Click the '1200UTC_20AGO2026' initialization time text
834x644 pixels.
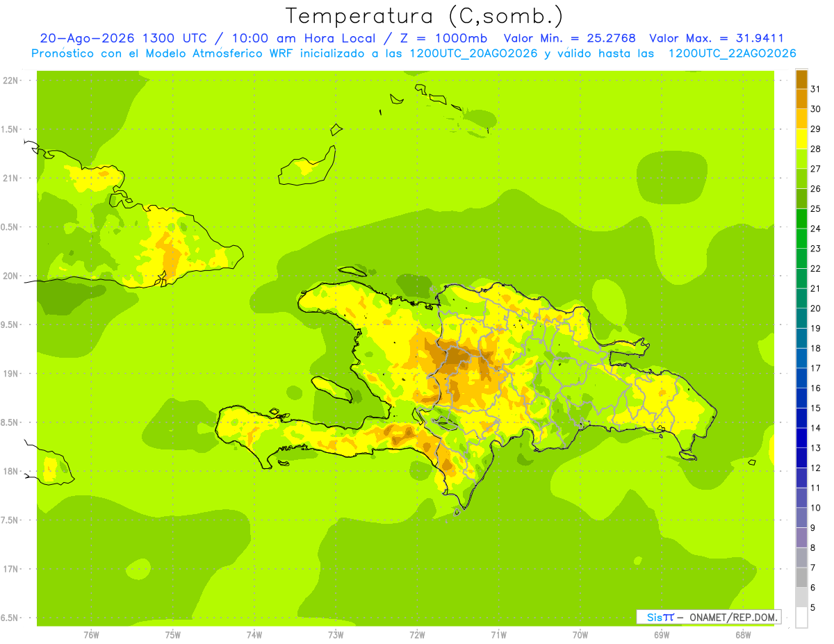pos(473,53)
